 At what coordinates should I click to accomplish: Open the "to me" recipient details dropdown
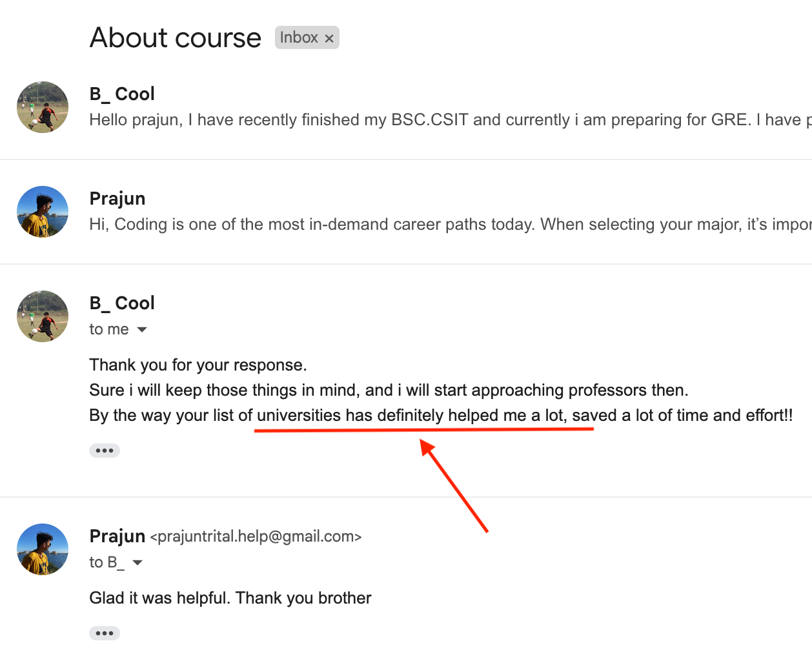point(142,330)
